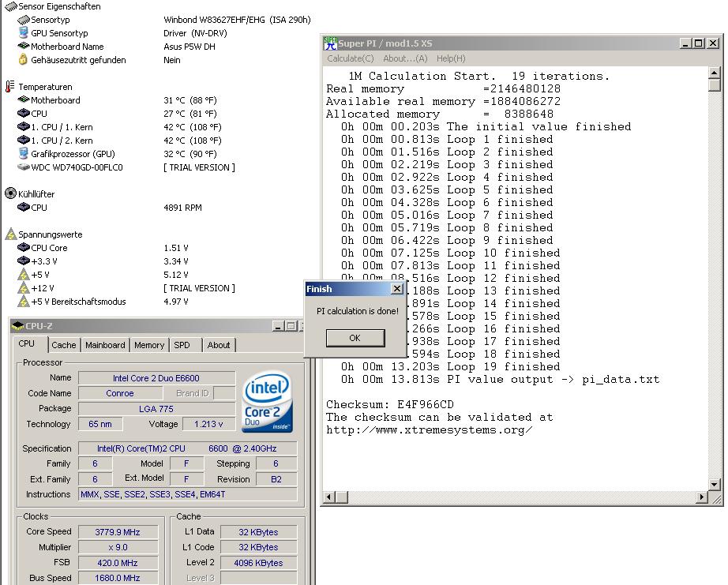
Task: Open the Help(H) menu in Super PI
Action: point(450,58)
